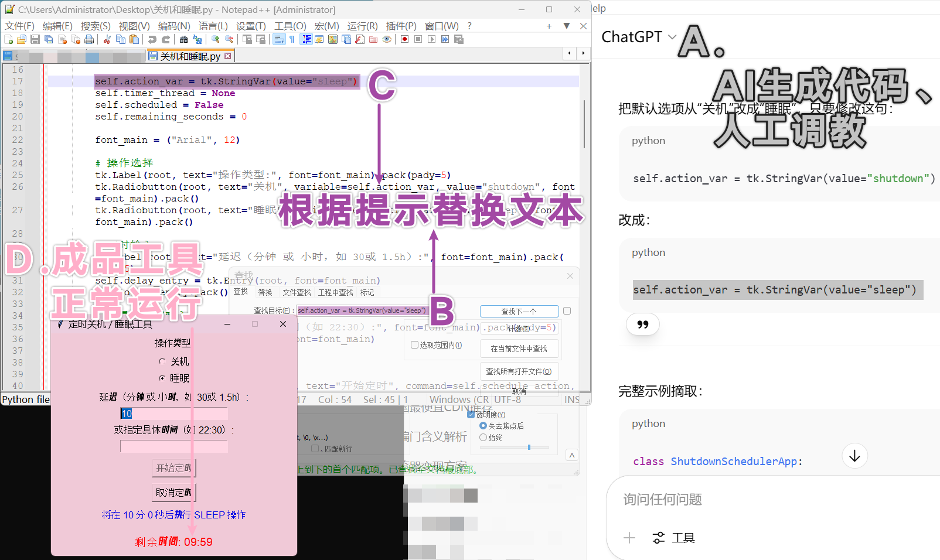Start macro recording with red dot icon
This screenshot has width=940, height=560.
pos(405,39)
